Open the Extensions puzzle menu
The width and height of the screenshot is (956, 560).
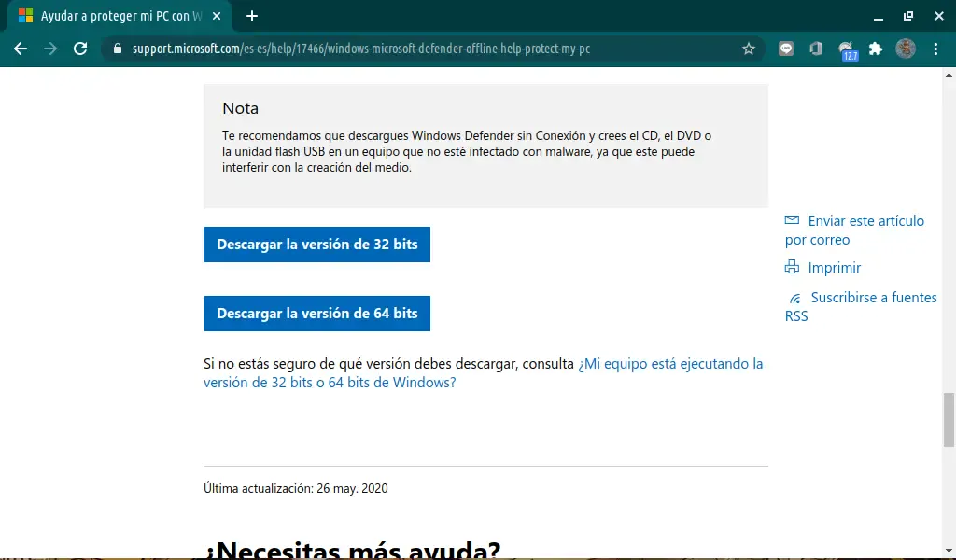tap(876, 49)
